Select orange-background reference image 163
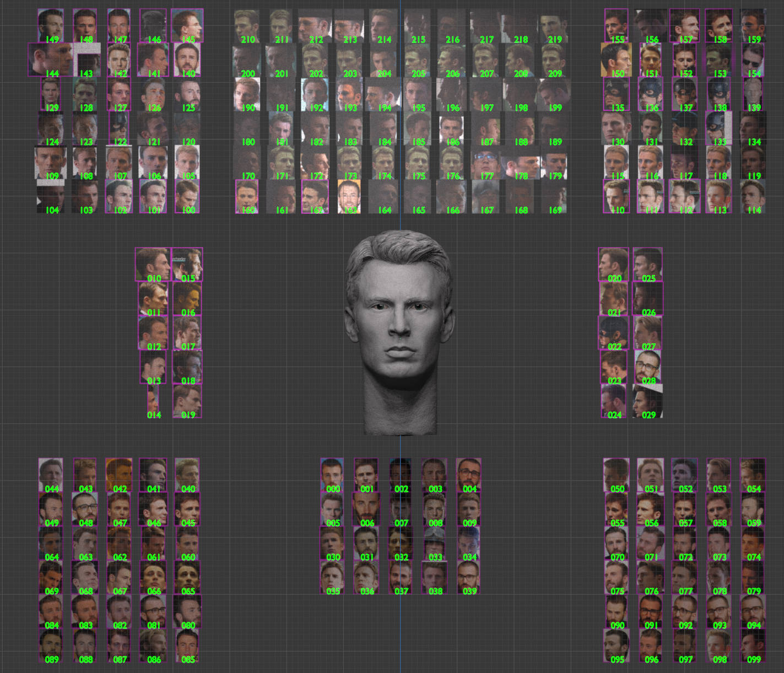This screenshot has height=673, width=784. (x=349, y=196)
